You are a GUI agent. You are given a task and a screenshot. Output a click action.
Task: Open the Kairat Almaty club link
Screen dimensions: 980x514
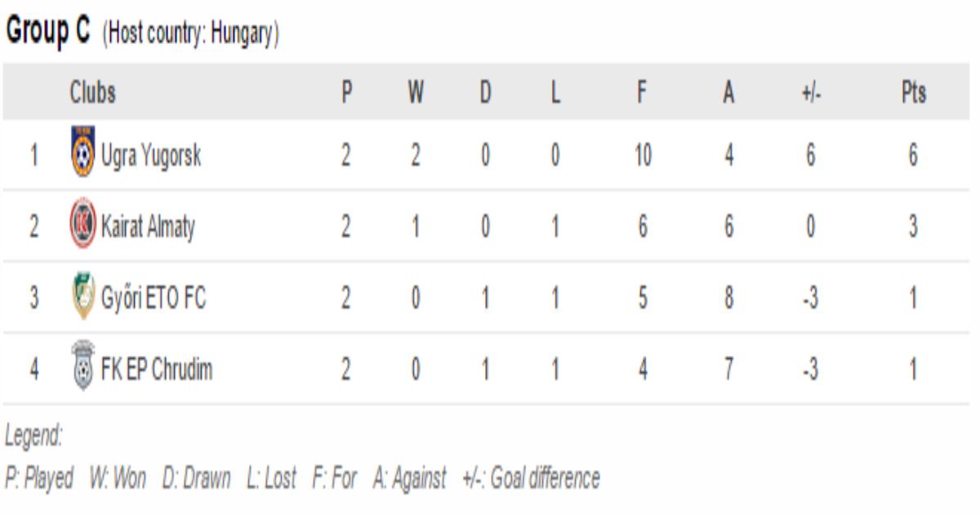[x=148, y=226]
